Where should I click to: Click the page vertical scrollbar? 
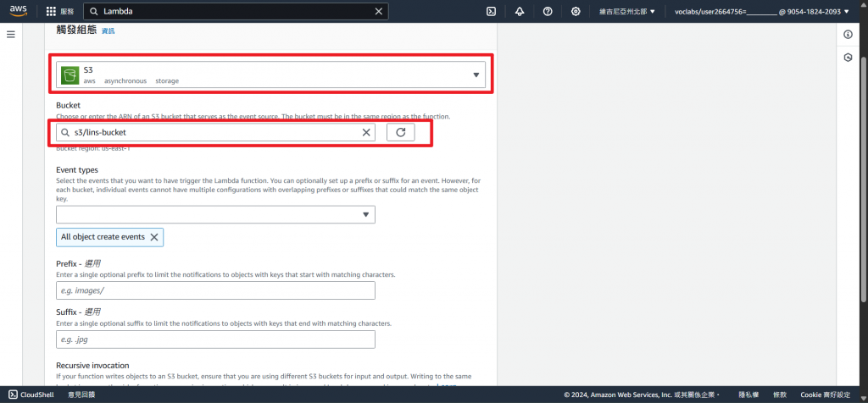click(864, 178)
